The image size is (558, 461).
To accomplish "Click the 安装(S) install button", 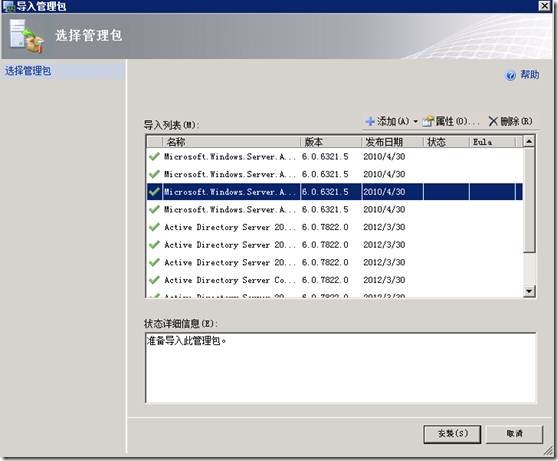I will point(452,434).
